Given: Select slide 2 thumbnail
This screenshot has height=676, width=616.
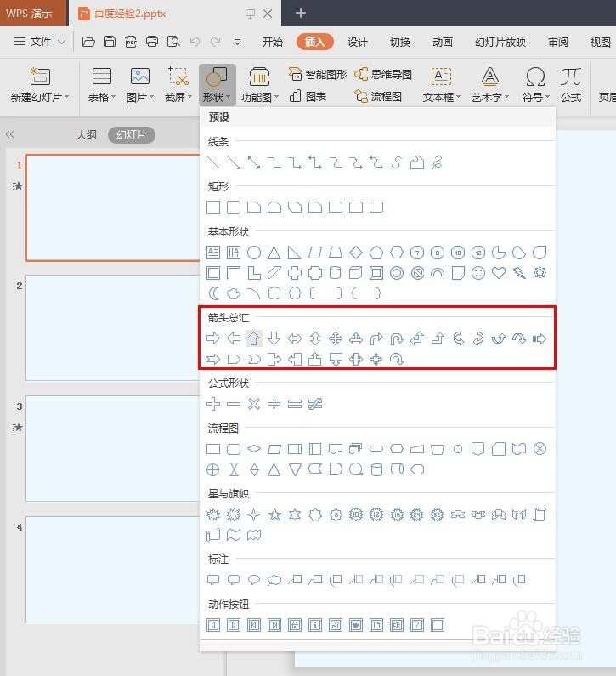Looking at the screenshot, I should point(113,327).
